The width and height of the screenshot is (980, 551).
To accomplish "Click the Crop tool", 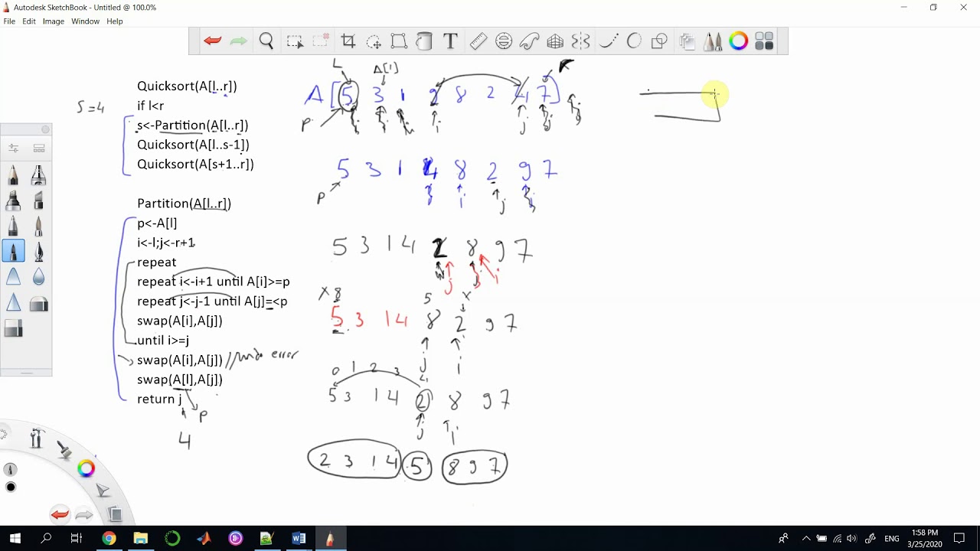I will [348, 41].
